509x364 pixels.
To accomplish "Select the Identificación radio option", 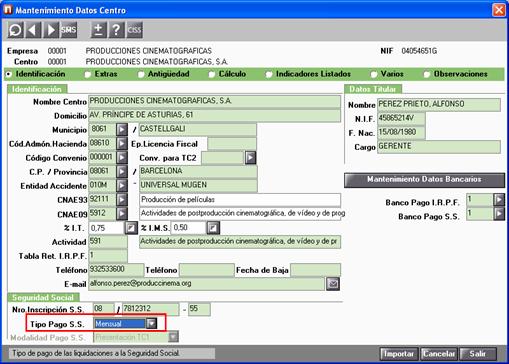I will click(9, 74).
